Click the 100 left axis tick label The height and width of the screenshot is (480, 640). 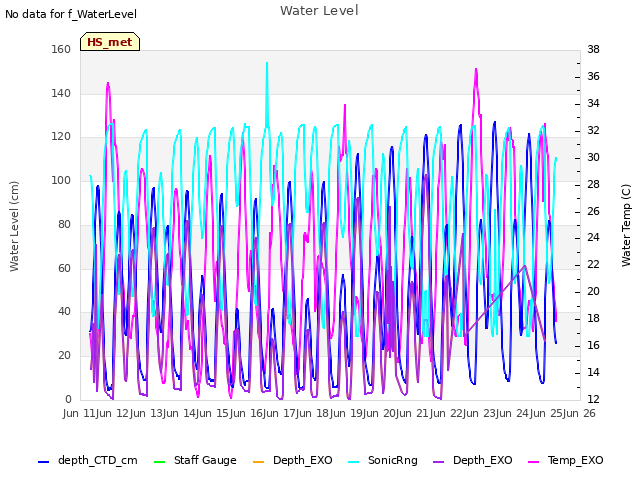tap(61, 180)
